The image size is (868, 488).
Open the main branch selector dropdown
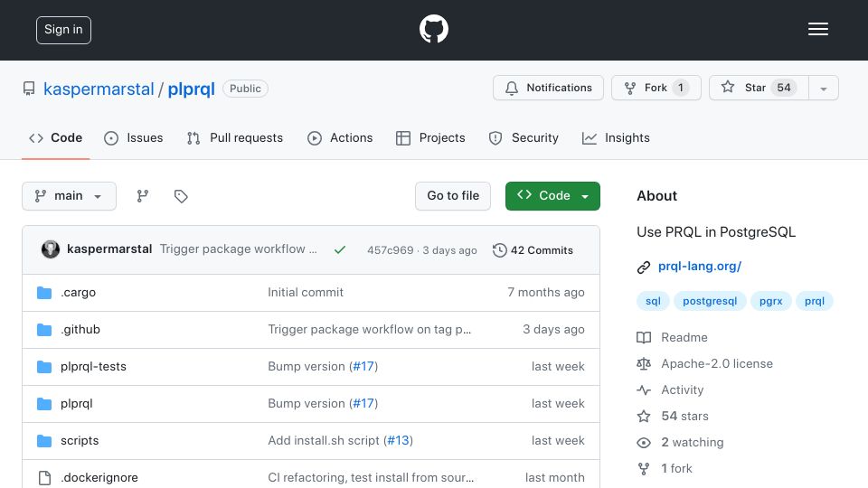pyautogui.click(x=70, y=196)
